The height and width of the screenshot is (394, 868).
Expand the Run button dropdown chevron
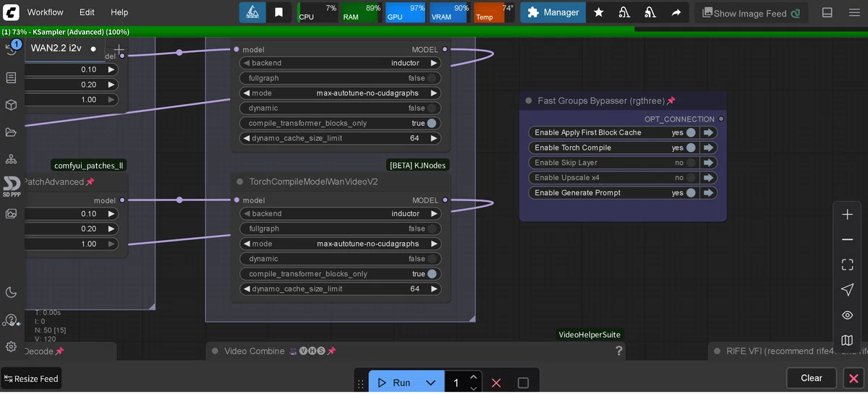point(430,383)
